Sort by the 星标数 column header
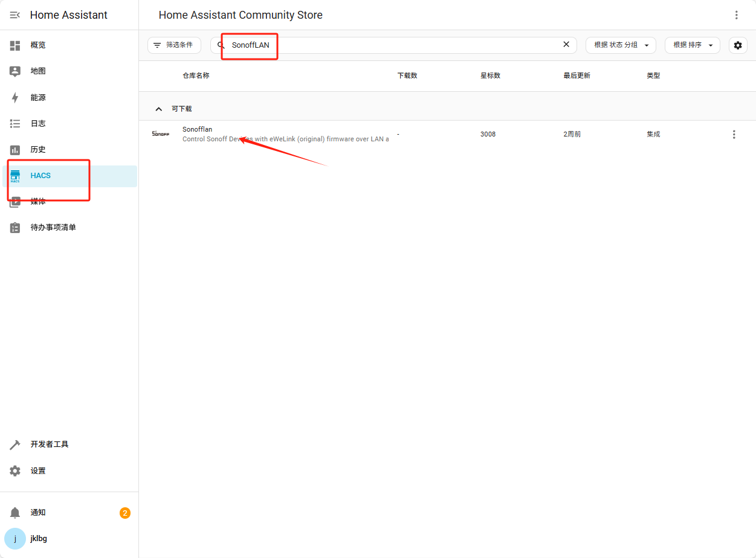This screenshot has height=558, width=756. 490,76
